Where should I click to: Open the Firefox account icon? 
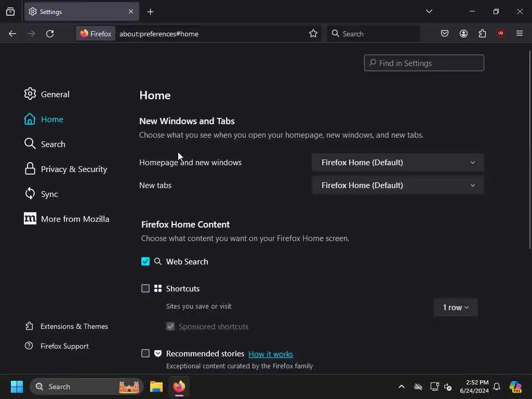click(x=463, y=34)
